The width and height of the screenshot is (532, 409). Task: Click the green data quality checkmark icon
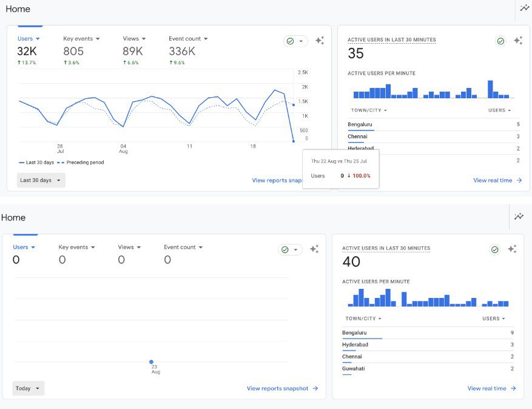(x=291, y=41)
